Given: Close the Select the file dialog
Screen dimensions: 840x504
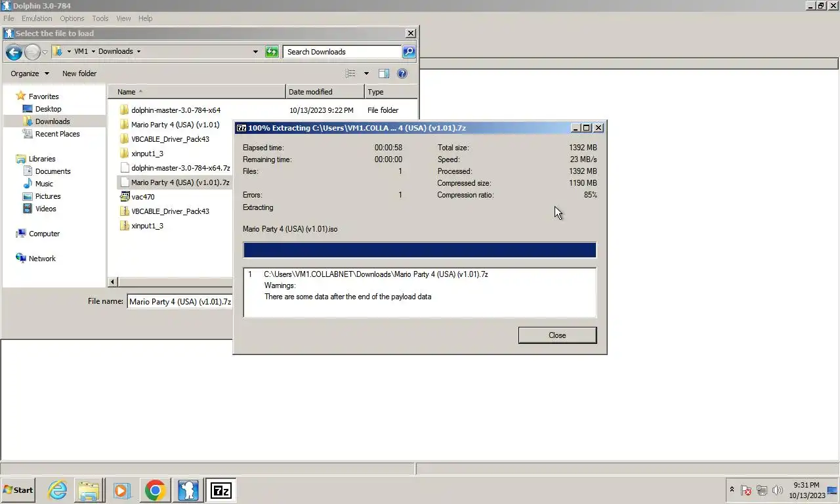Looking at the screenshot, I should point(411,33).
